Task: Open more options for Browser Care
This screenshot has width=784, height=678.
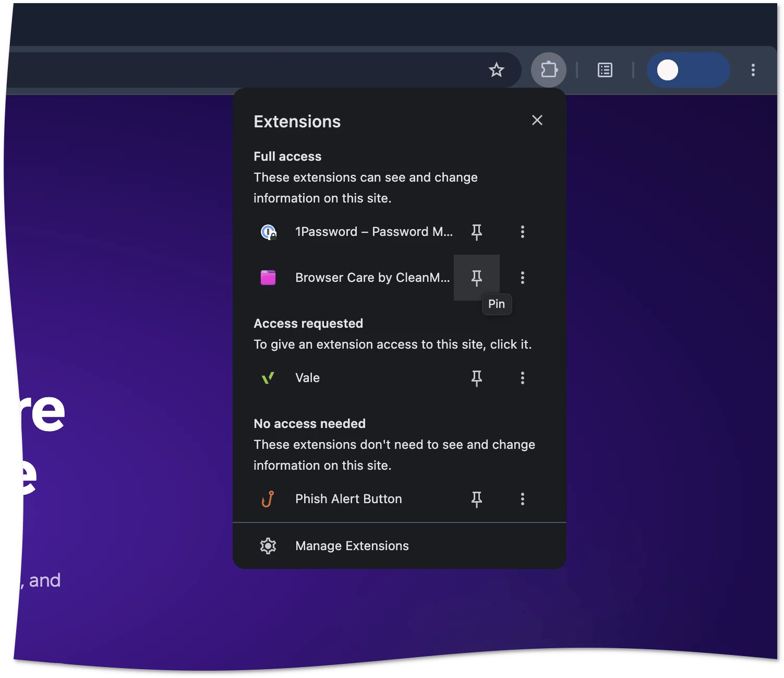Action: pos(522,278)
